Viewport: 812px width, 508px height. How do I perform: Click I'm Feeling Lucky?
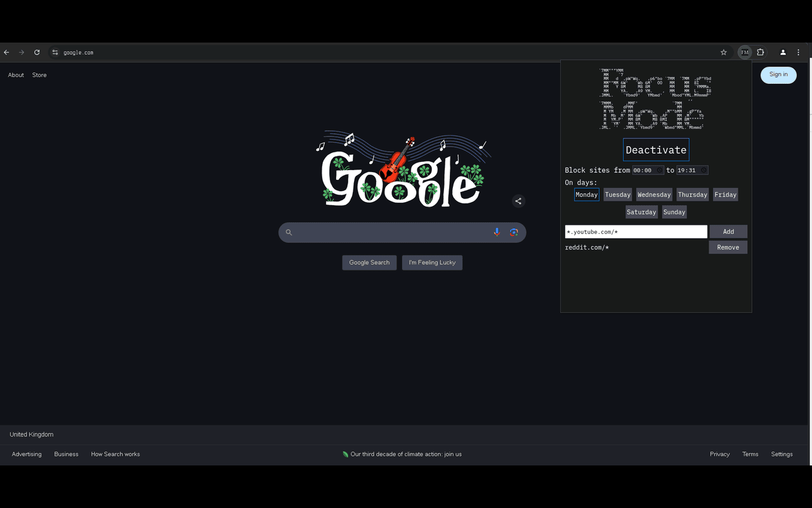[x=432, y=263]
